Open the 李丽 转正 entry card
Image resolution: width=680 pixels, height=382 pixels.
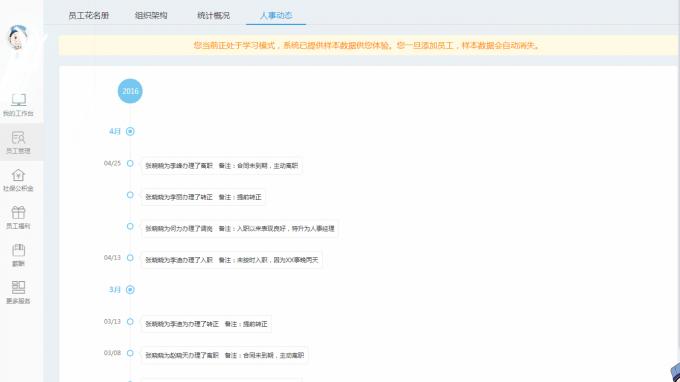[203, 197]
